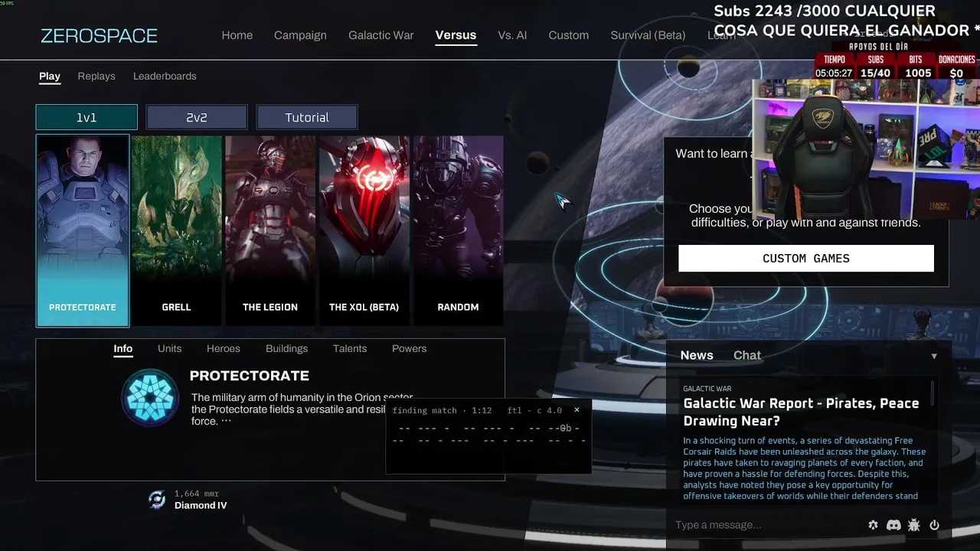The image size is (980, 551).
Task: Switch to the Chat tab
Action: 746,355
